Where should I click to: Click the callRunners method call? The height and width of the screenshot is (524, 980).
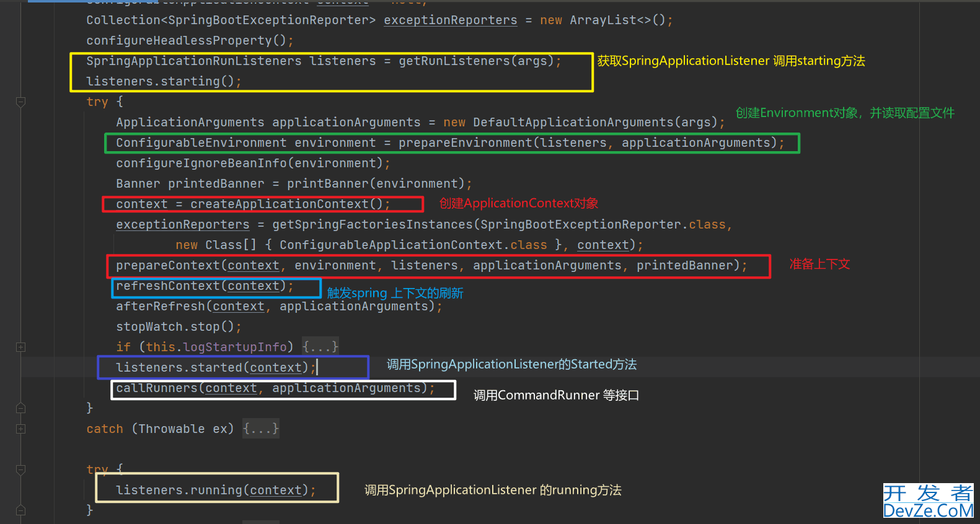156,388
